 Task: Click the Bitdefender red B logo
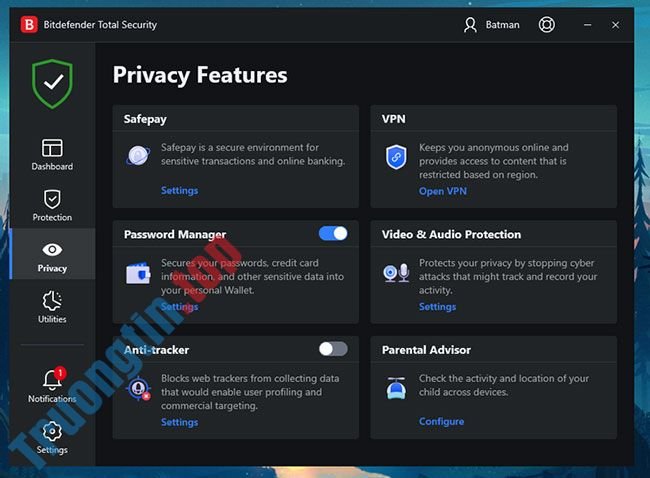click(x=29, y=24)
